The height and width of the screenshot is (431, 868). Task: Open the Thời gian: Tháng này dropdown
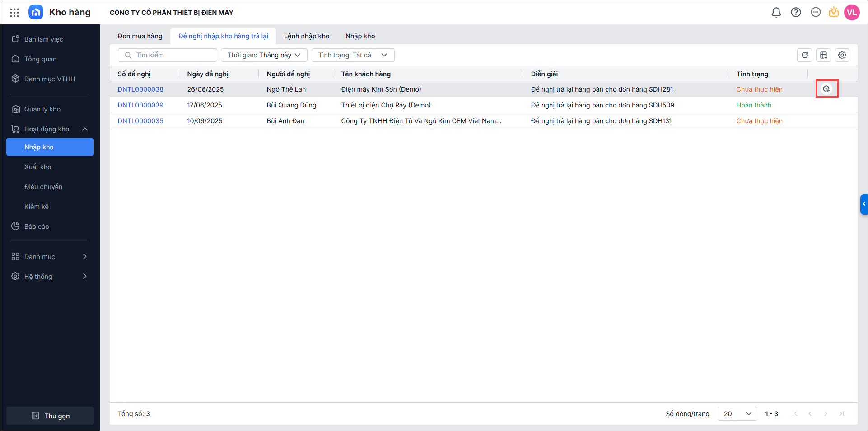264,55
